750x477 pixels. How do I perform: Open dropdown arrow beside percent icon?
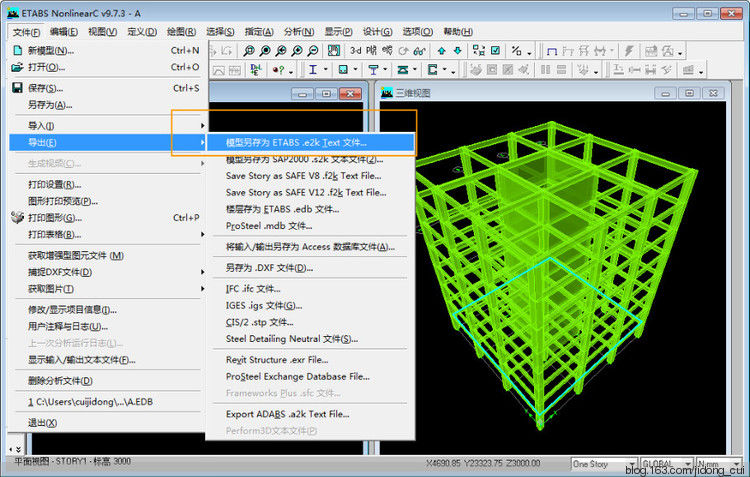pos(529,53)
